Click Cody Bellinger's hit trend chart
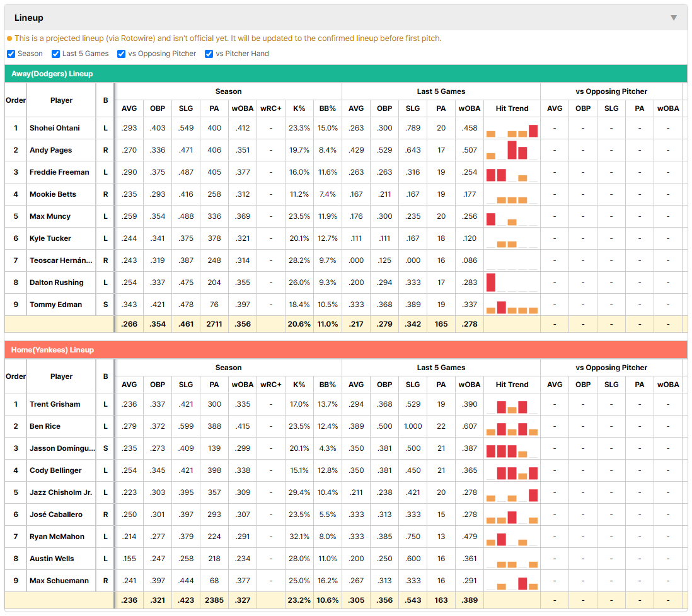 tap(512, 473)
